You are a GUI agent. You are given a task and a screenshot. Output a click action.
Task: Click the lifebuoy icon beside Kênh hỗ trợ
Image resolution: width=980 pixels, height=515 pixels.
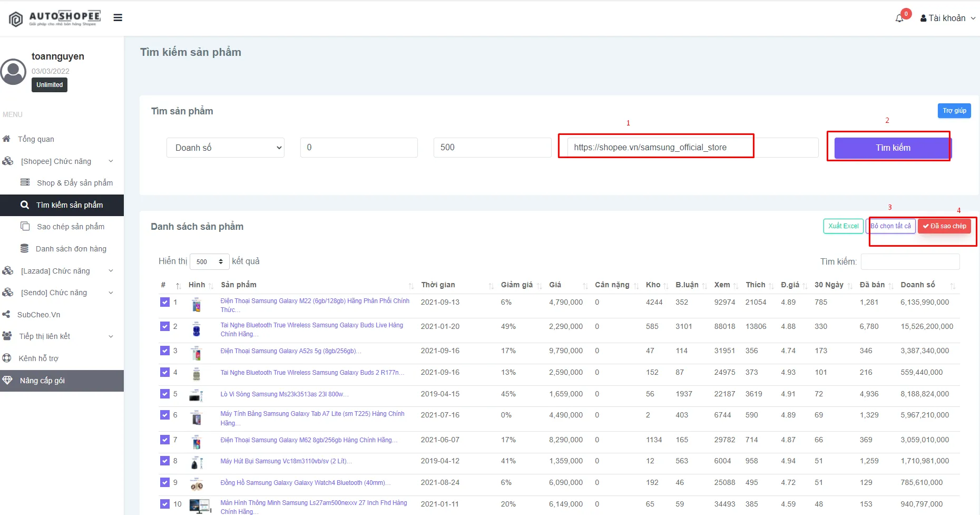(x=7, y=358)
